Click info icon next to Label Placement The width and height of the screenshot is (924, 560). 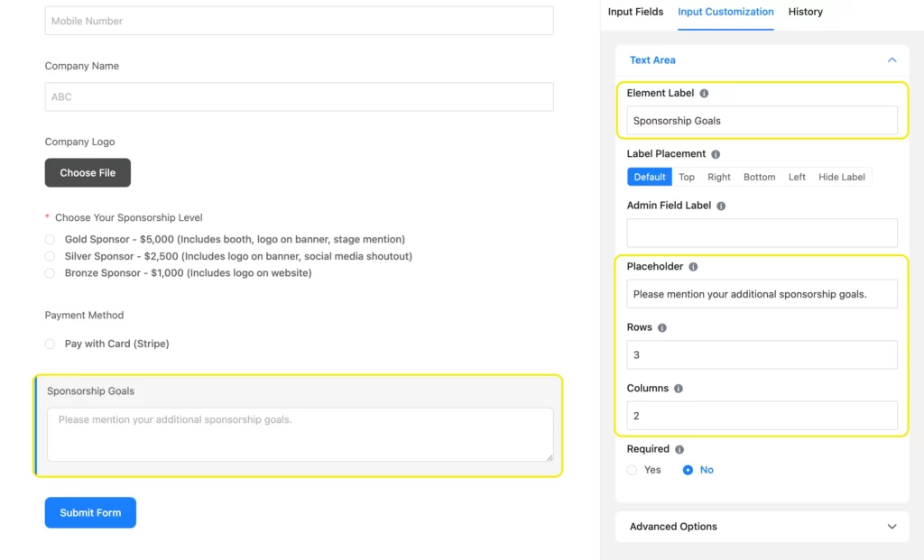(x=716, y=154)
